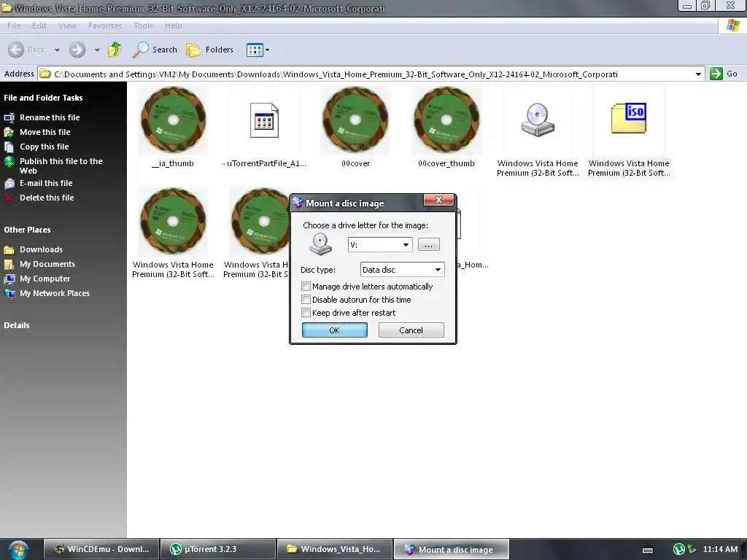Click the µTorrent system tray icon

679,550
